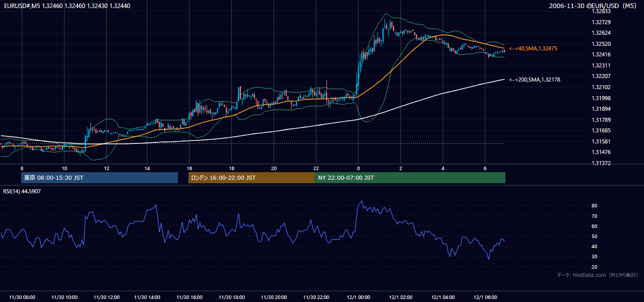Click price axis value 1.32311
Image resolution: width=644 pixels, height=302 pixels.
(x=602, y=65)
